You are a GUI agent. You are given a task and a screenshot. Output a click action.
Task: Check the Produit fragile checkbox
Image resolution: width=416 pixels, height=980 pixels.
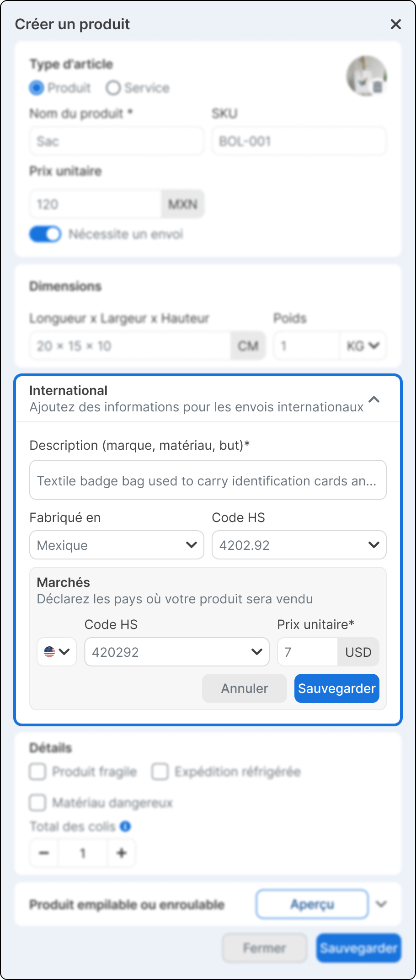coord(38,772)
